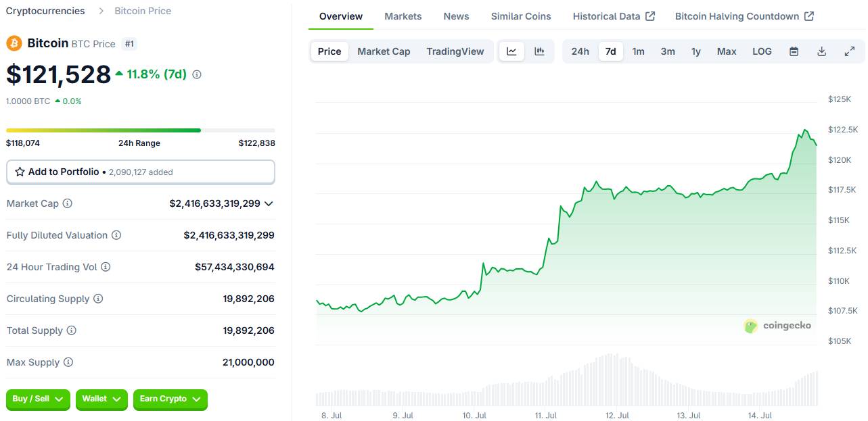Screen dimensions: 868x421
Task: Click the 11. Jul date axis label
Action: tap(546, 416)
